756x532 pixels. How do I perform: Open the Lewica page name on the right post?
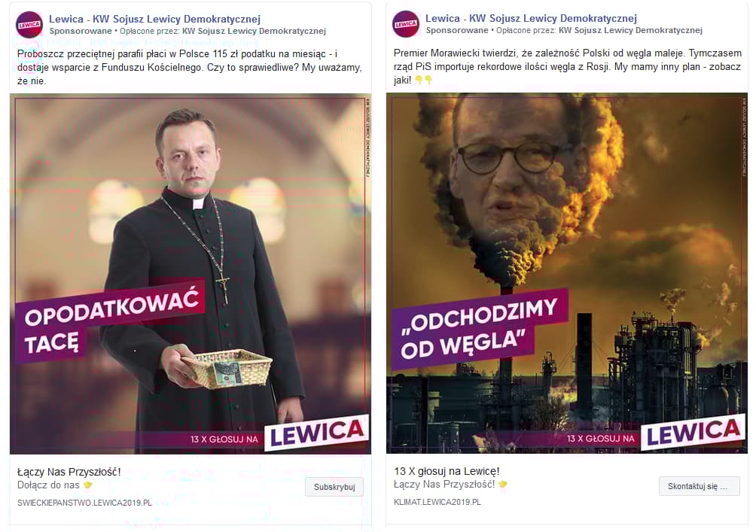(531, 18)
